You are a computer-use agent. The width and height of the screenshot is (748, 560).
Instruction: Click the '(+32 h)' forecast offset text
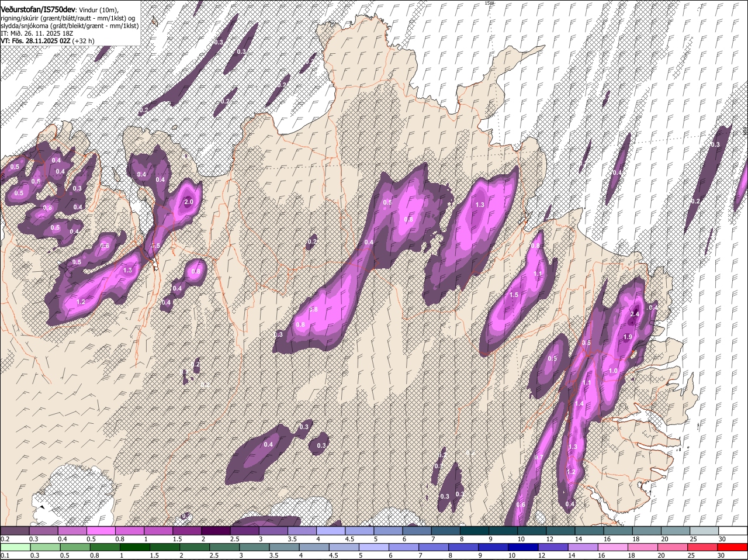pos(84,41)
